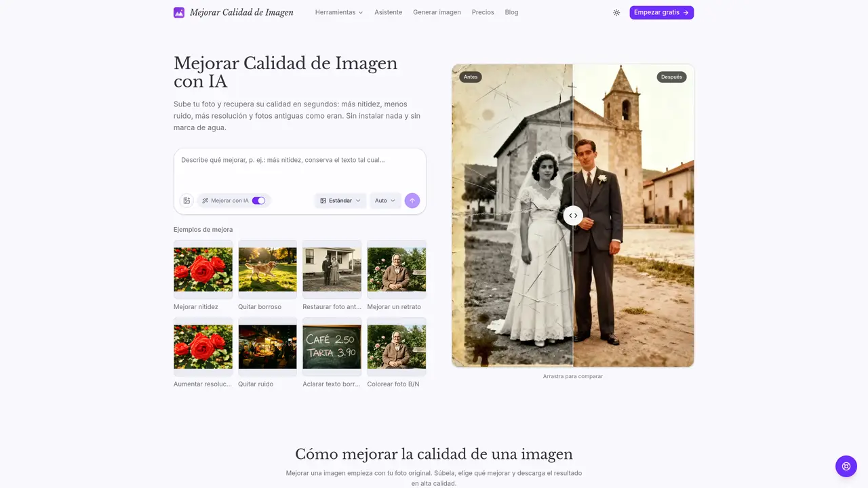
Task: Click inside the prompt description text field
Action: [300, 169]
